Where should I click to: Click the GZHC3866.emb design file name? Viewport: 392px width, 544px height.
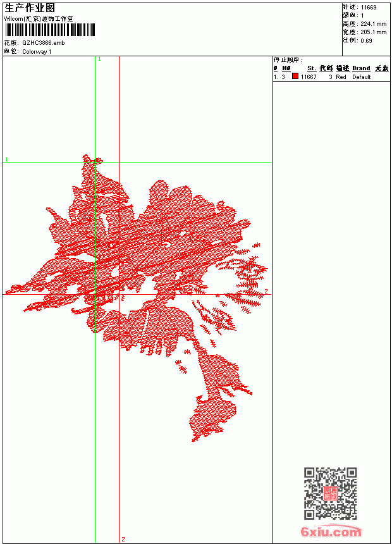[44, 43]
